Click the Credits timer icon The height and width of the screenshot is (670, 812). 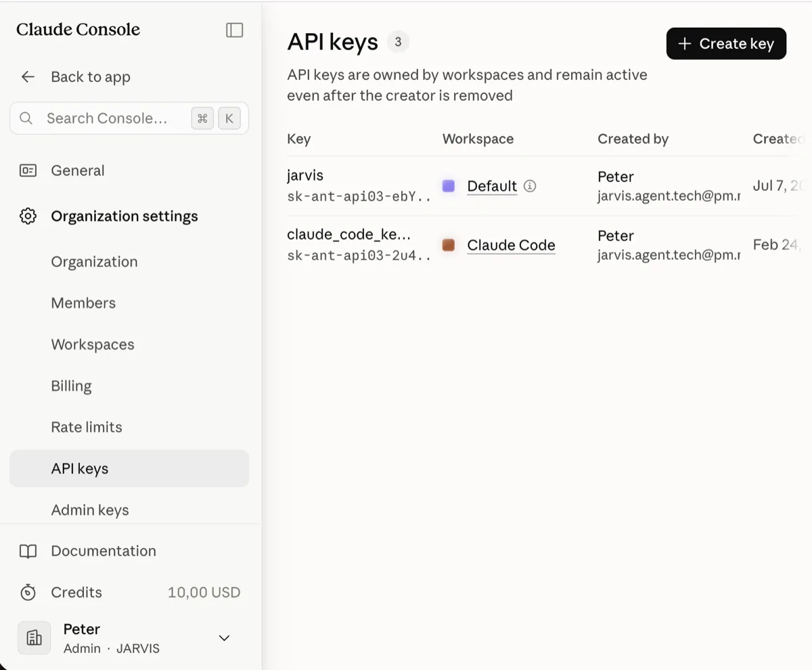tap(28, 592)
